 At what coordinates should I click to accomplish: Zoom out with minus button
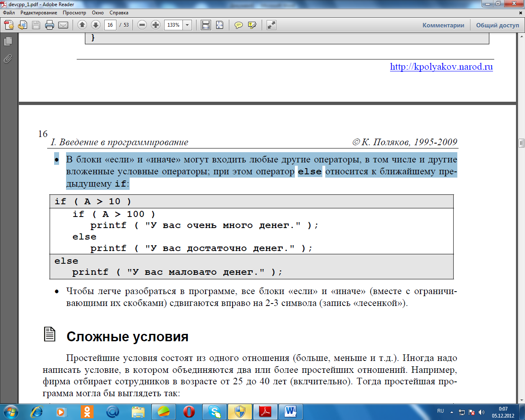[142, 25]
